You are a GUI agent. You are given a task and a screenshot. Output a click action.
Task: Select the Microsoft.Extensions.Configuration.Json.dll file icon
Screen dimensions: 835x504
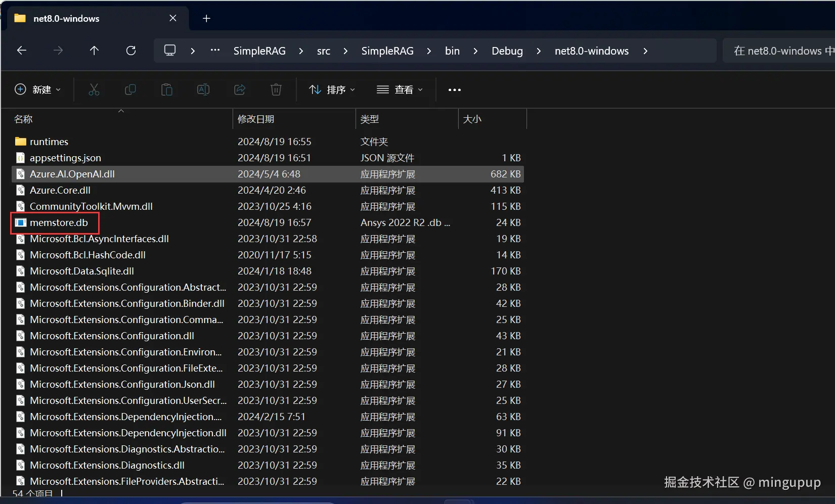20,384
